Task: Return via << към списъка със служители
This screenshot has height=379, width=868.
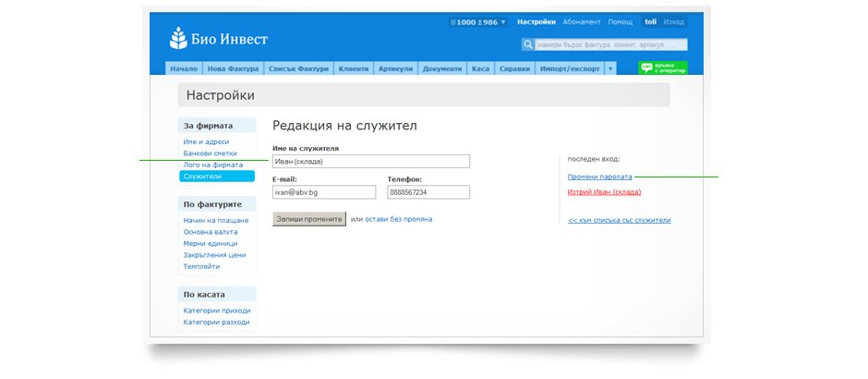Action: (619, 220)
